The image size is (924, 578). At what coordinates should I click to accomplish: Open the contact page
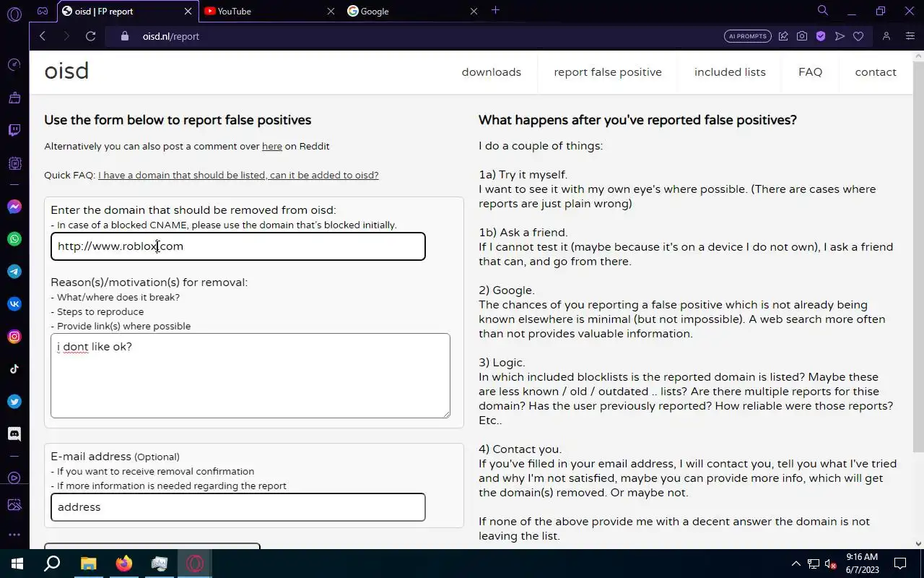[x=876, y=72]
